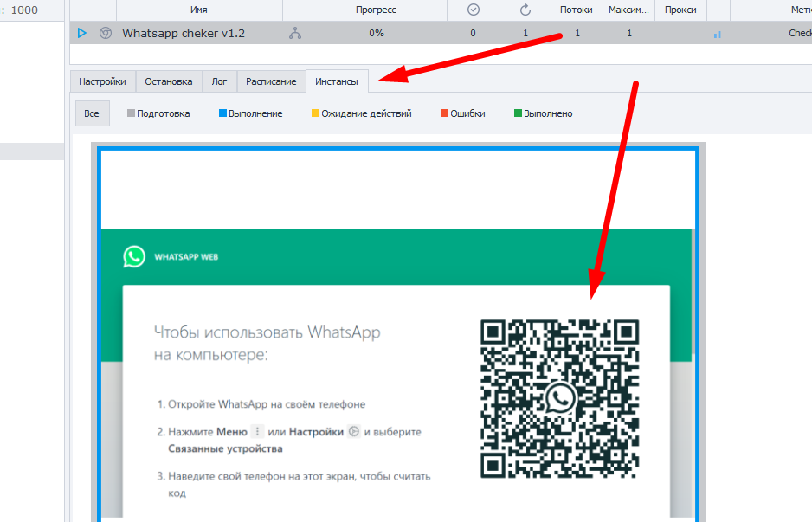Filter instances by Подготовка status
Image resolution: width=812 pixels, height=522 pixels.
pyautogui.click(x=158, y=113)
